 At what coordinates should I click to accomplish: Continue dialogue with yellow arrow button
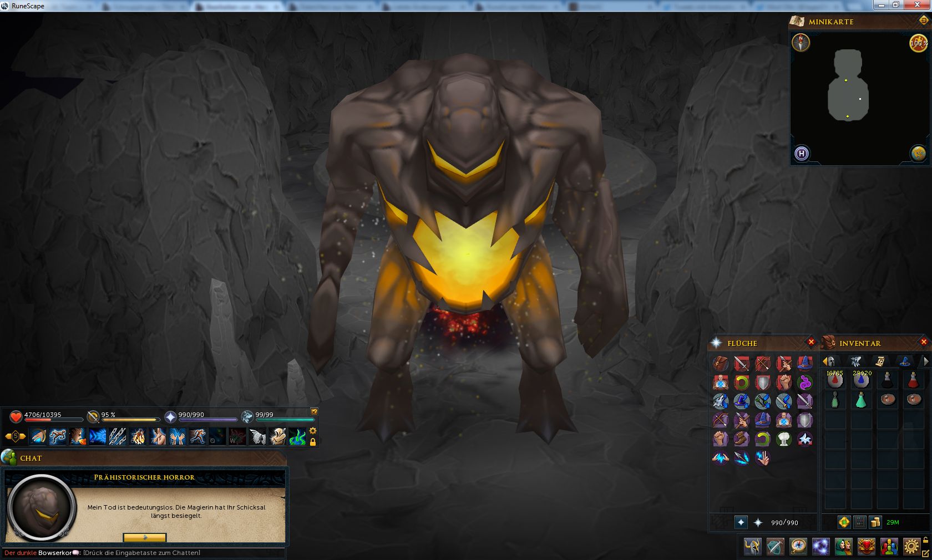coord(144,537)
